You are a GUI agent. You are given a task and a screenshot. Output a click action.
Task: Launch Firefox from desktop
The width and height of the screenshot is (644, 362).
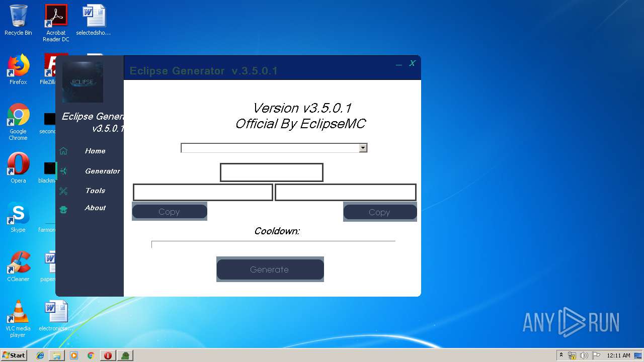[x=18, y=69]
